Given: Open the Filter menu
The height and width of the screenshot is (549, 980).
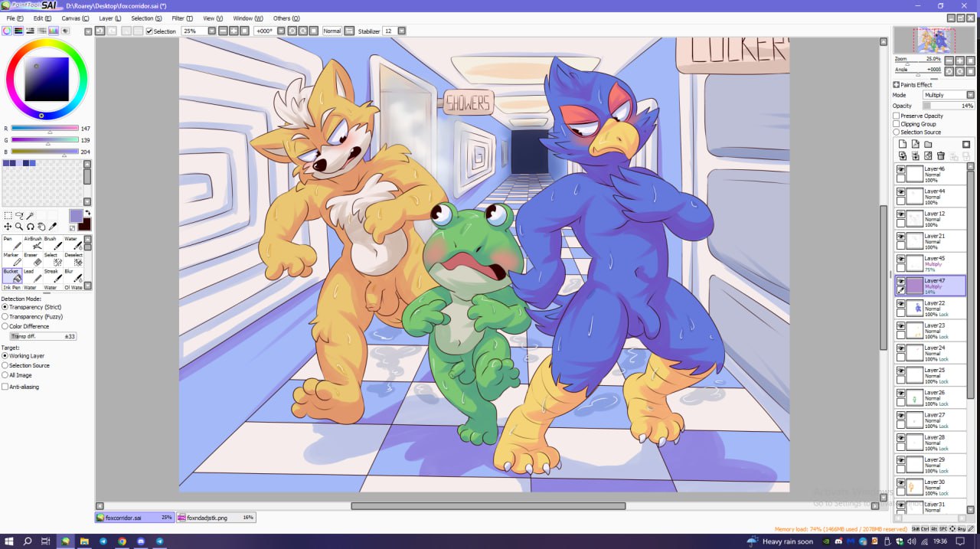Looking at the screenshot, I should pyautogui.click(x=182, y=18).
